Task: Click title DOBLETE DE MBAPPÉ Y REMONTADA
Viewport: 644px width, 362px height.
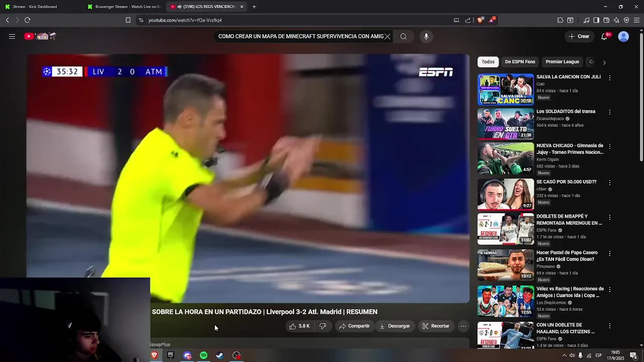Action: [569, 220]
